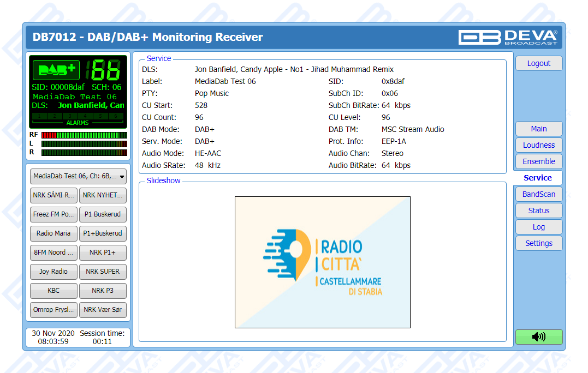Image resolution: width=588 pixels, height=373 pixels.
Task: Toggle the audio speaker listen button
Action: (538, 337)
